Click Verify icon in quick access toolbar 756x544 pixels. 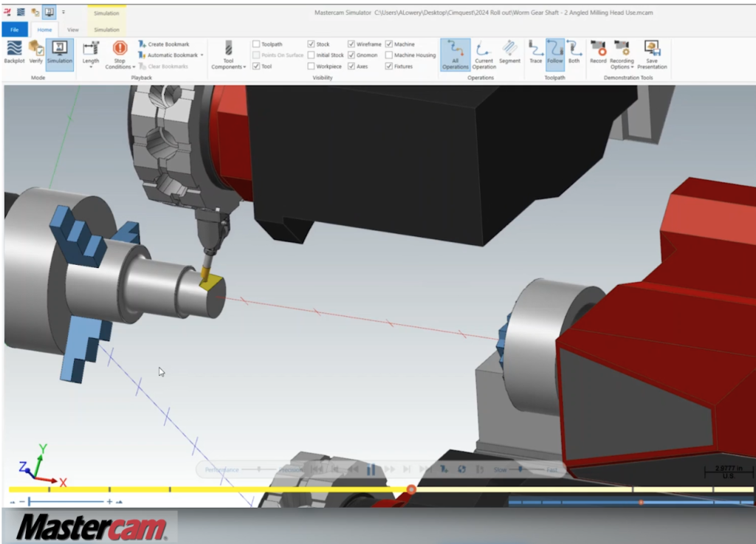click(x=35, y=12)
